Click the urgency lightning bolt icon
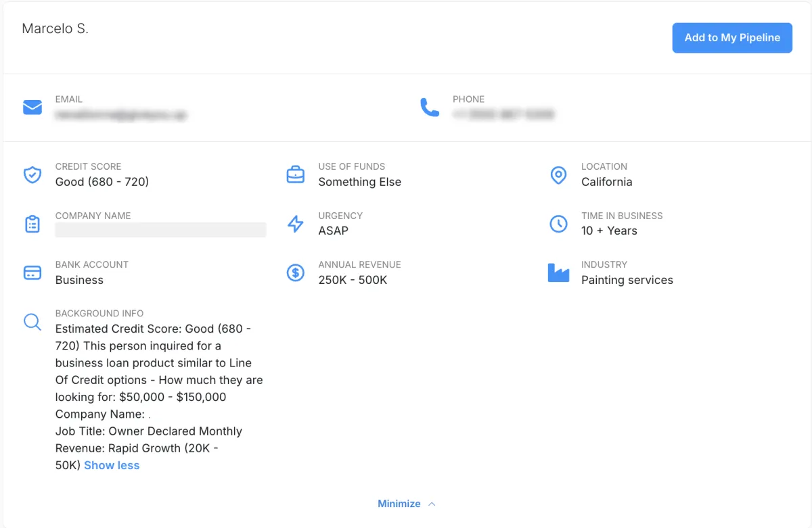 (x=296, y=224)
